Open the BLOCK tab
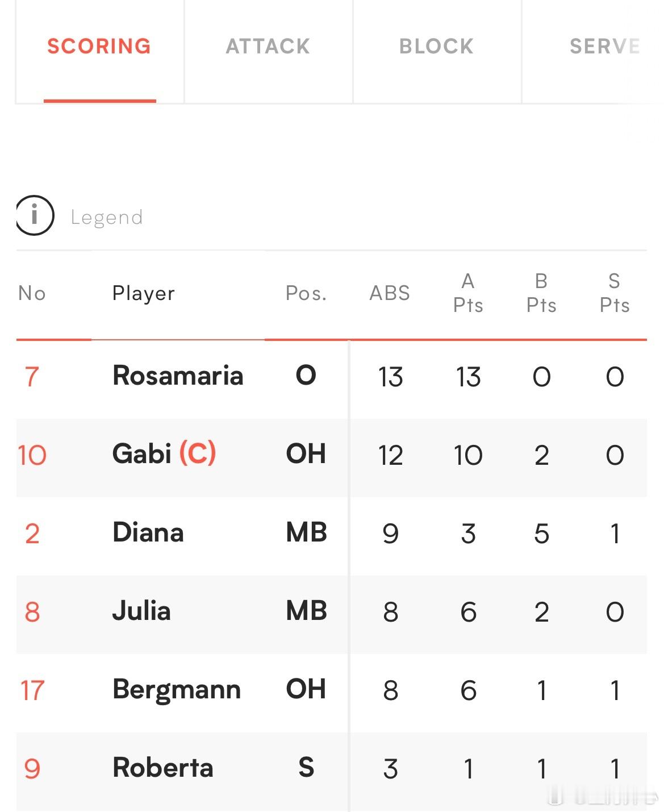This screenshot has height=812, width=664. pos(436,46)
